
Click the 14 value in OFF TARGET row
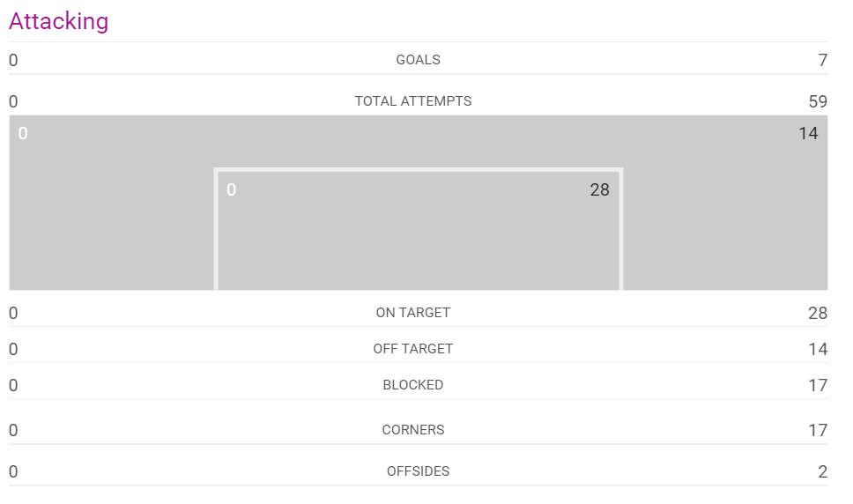point(817,349)
